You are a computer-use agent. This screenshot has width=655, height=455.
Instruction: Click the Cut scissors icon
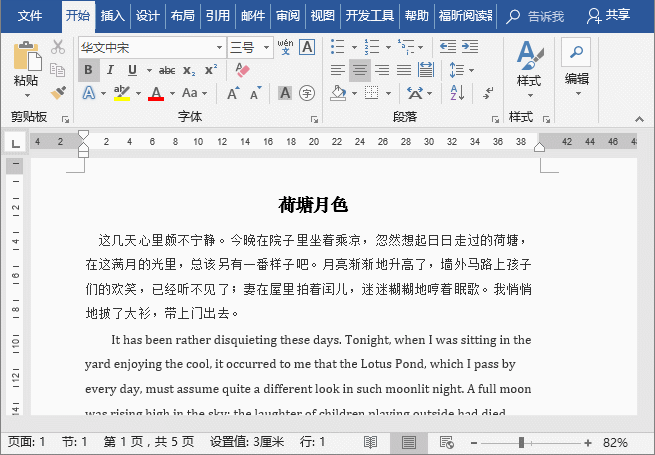(58, 47)
